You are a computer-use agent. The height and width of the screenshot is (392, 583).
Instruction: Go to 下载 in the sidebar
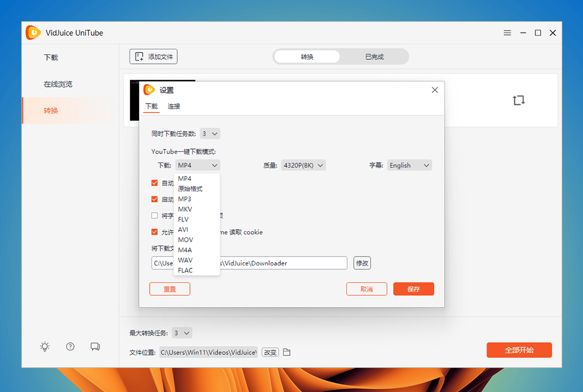click(x=69, y=57)
